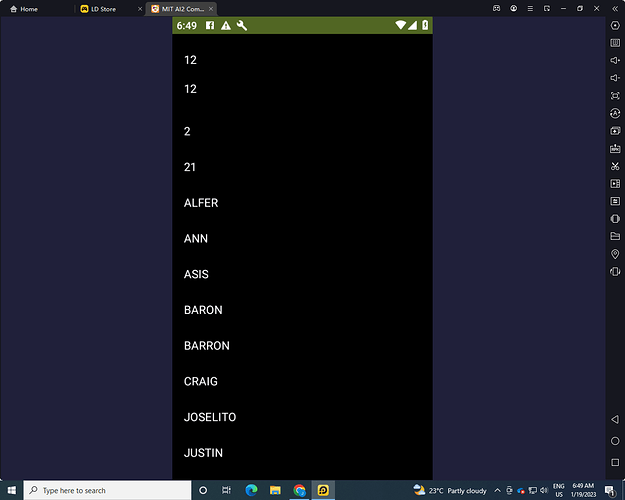This screenshot has height=500, width=625.
Task: Switch to the MIT AI2 Companion tab
Action: pos(179,9)
